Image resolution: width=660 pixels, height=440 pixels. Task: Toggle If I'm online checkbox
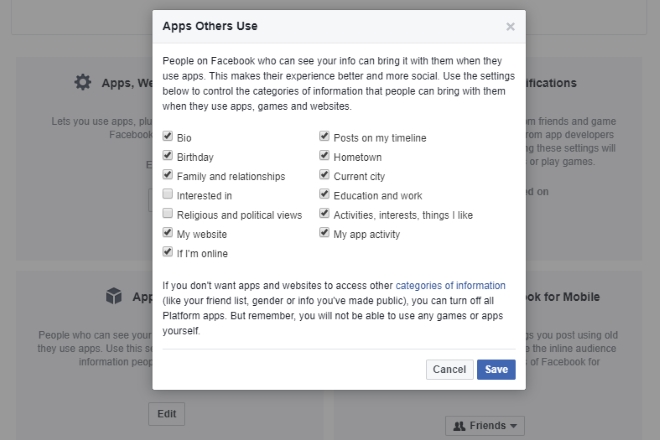pos(168,253)
